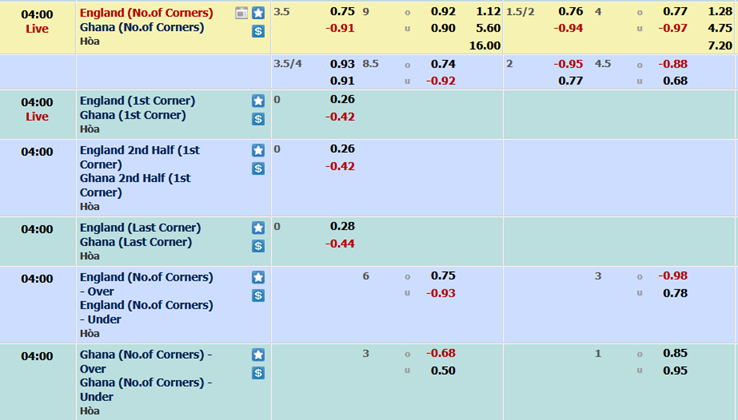Select 5.60 full-time 1X2 odds
The image size is (738, 420).
(488, 28)
